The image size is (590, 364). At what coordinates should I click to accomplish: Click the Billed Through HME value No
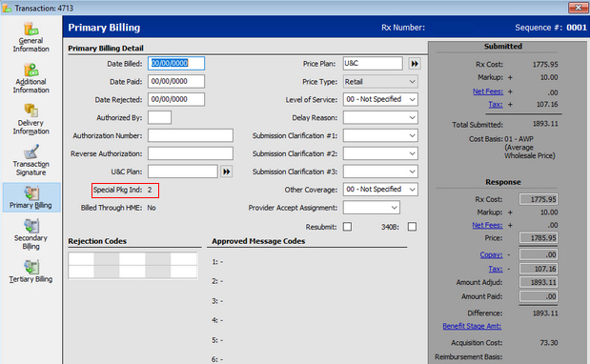152,208
